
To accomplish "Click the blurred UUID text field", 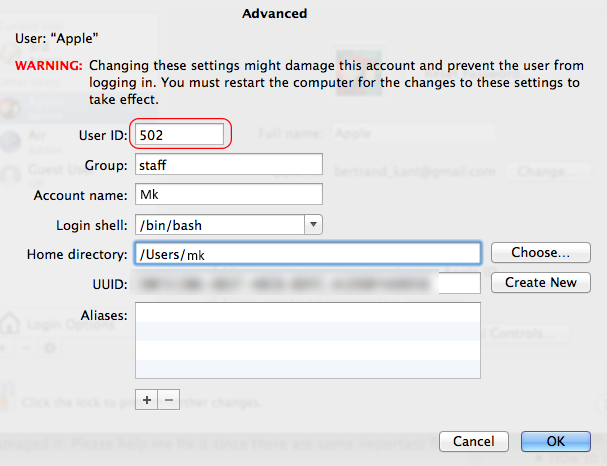I will [307, 283].
